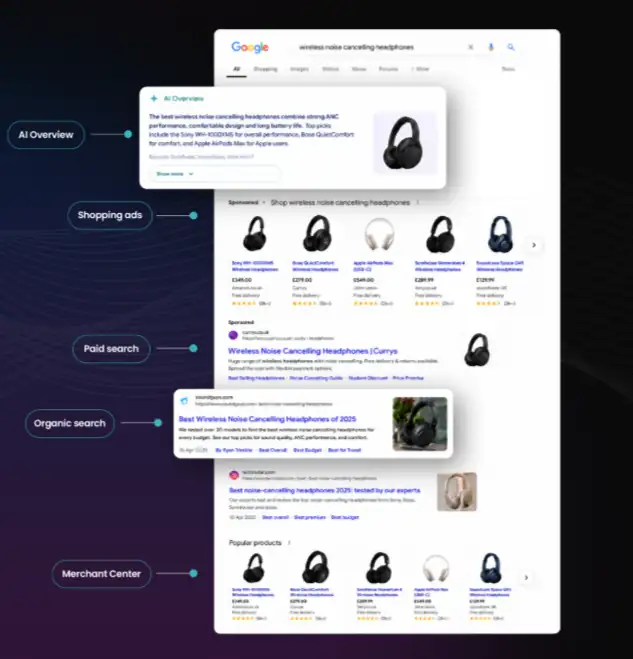Open the navy blue headphones sponsored ad priced £129.99

[x=499, y=261]
